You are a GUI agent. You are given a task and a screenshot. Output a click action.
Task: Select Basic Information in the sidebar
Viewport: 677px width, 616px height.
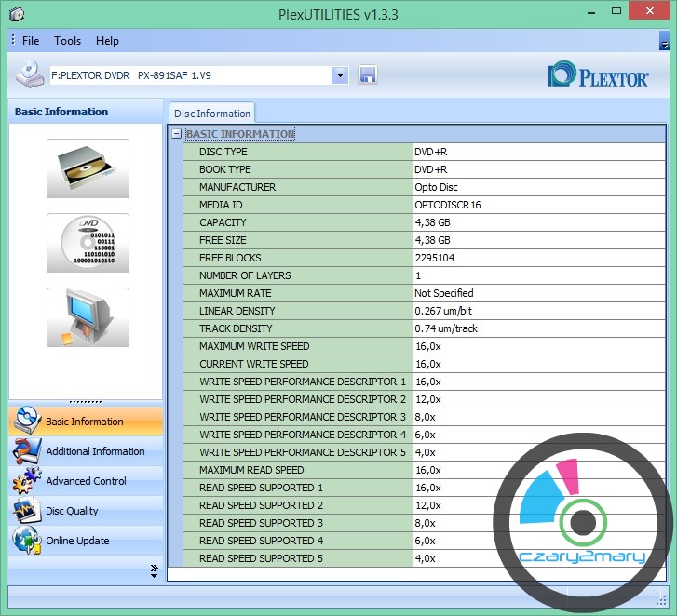[85, 422]
